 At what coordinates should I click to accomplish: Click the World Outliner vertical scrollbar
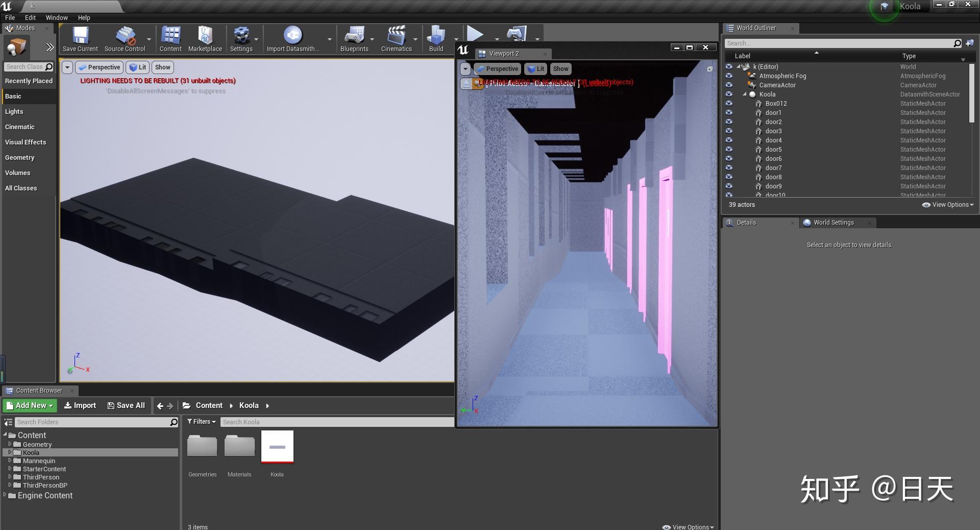971,93
